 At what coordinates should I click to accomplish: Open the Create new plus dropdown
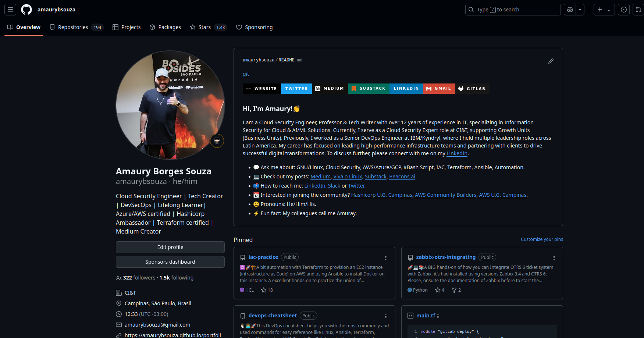coord(604,10)
